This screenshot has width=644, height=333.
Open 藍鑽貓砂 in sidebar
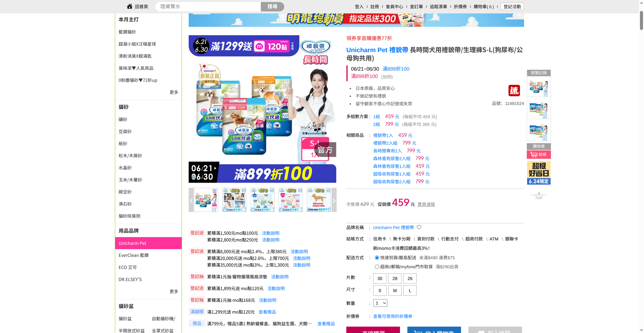127,32
